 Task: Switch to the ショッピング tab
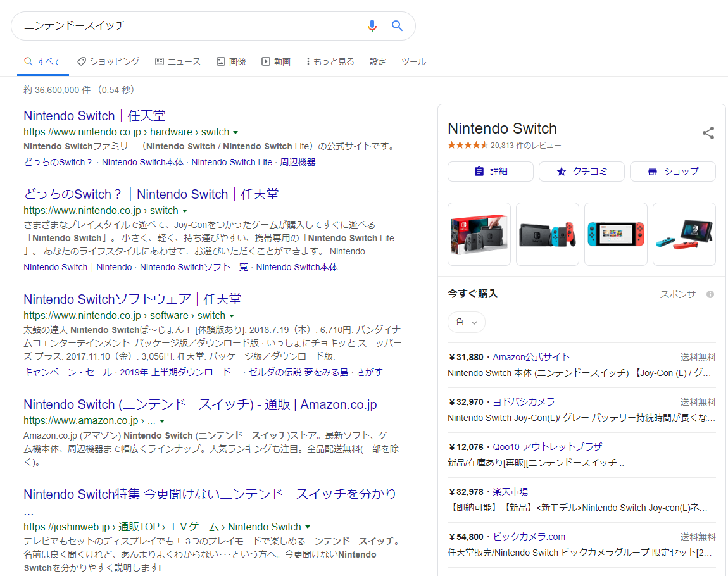[108, 62]
